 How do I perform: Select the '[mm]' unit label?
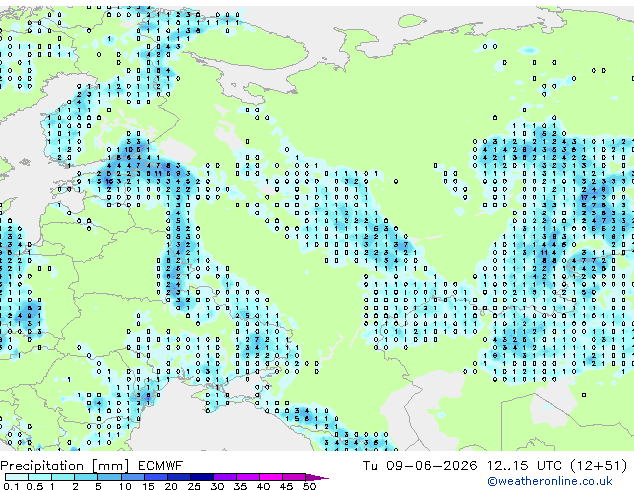pos(111,466)
